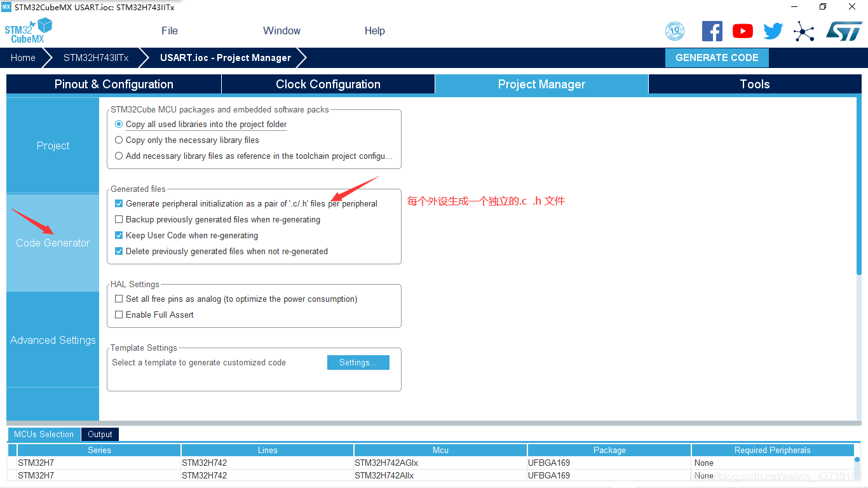
Task: Open the Help menu
Action: [375, 30]
